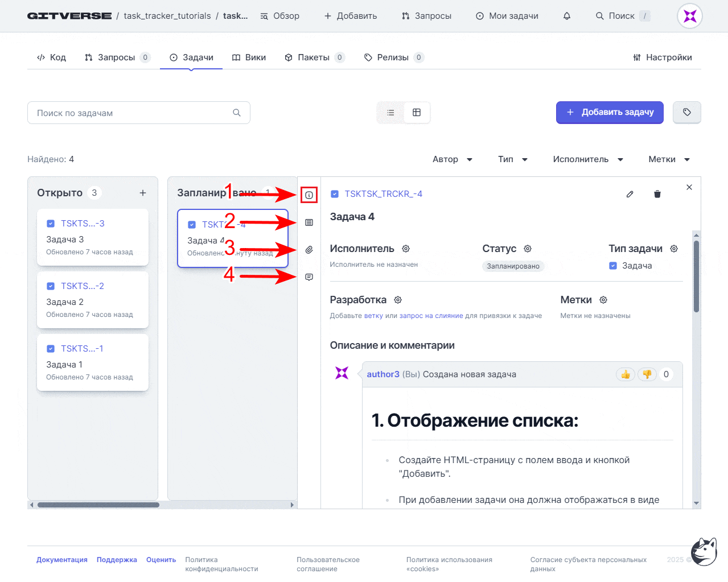Open the author3 profile link
The image size is (728, 582).
(383, 374)
